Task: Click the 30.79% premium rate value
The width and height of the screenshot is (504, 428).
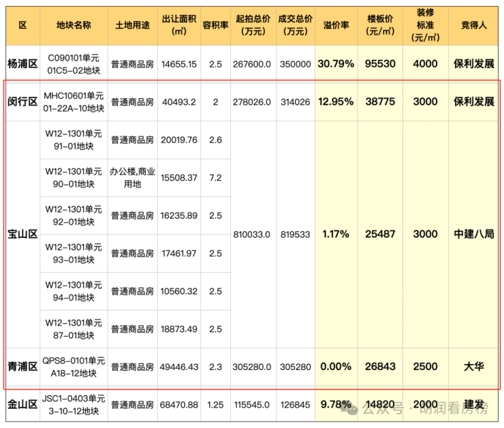Action: pyautogui.click(x=336, y=64)
